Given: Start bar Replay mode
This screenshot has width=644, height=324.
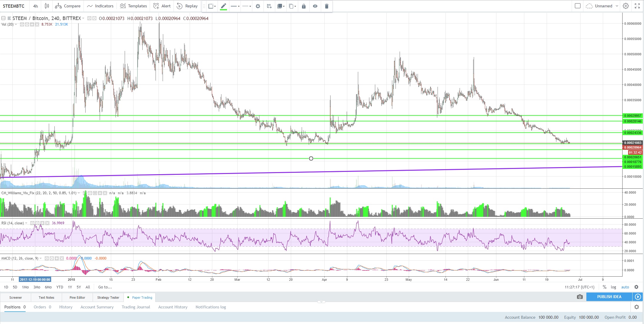Looking at the screenshot, I should (x=187, y=6).
